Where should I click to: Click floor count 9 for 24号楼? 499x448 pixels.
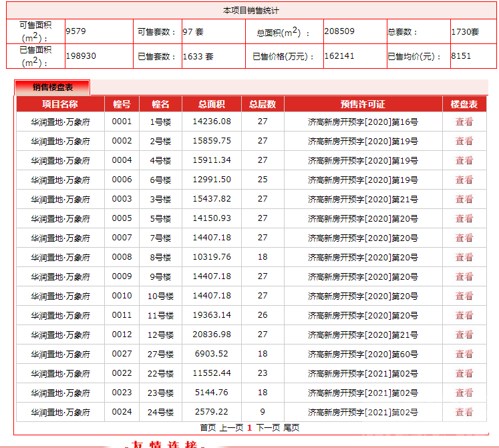(x=263, y=412)
